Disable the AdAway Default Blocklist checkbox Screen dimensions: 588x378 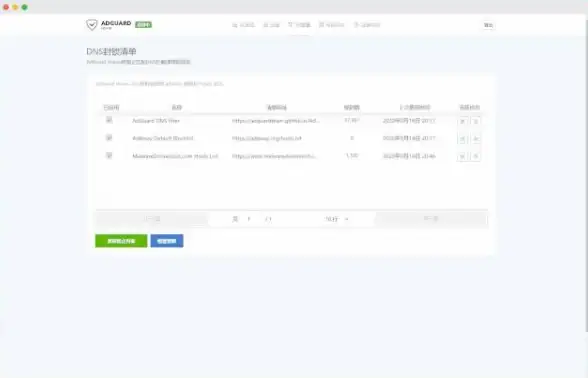coord(109,137)
